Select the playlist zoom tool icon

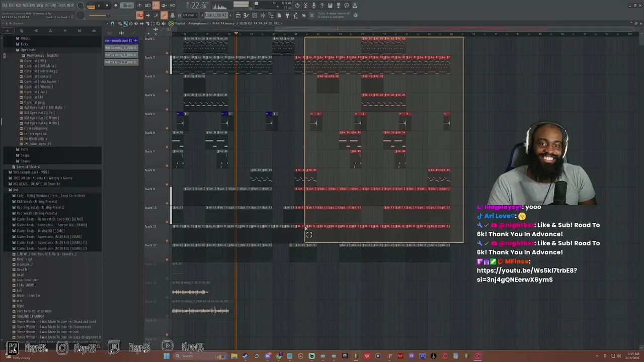coord(158,24)
